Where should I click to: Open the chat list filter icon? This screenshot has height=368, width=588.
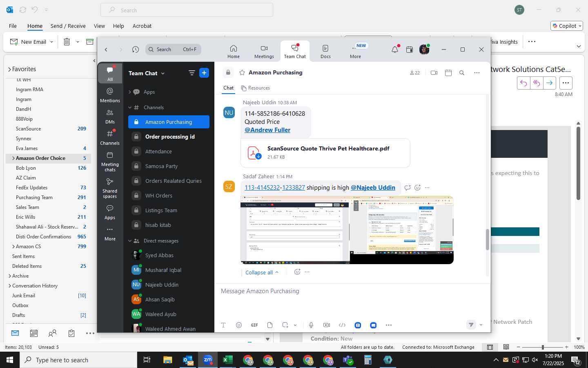[x=192, y=73]
